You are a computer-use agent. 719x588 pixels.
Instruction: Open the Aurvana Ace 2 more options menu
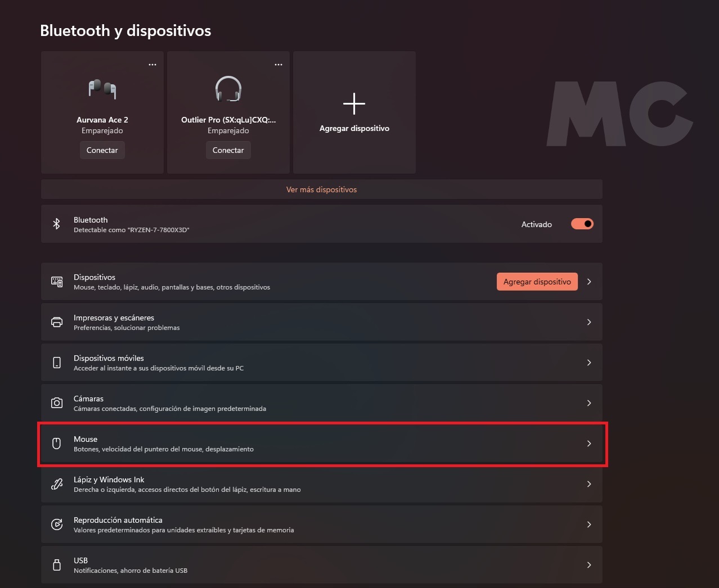coord(152,65)
